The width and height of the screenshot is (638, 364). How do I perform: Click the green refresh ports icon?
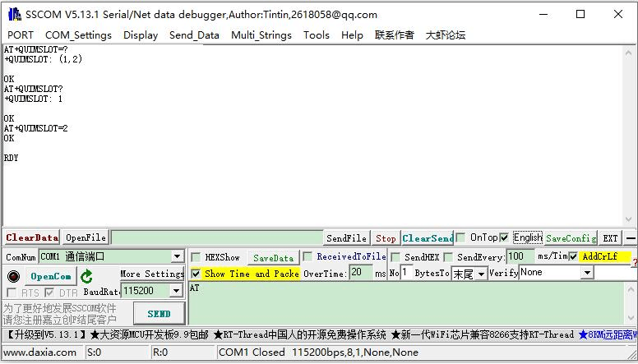tap(87, 276)
